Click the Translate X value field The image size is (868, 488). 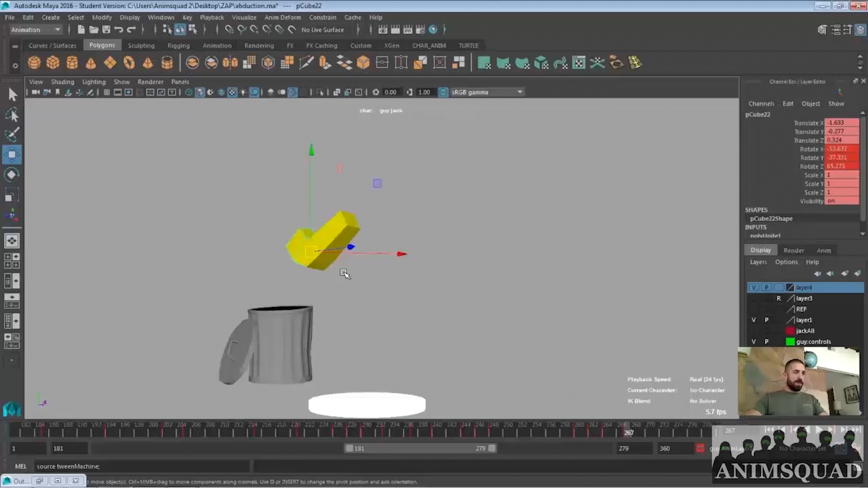(842, 123)
